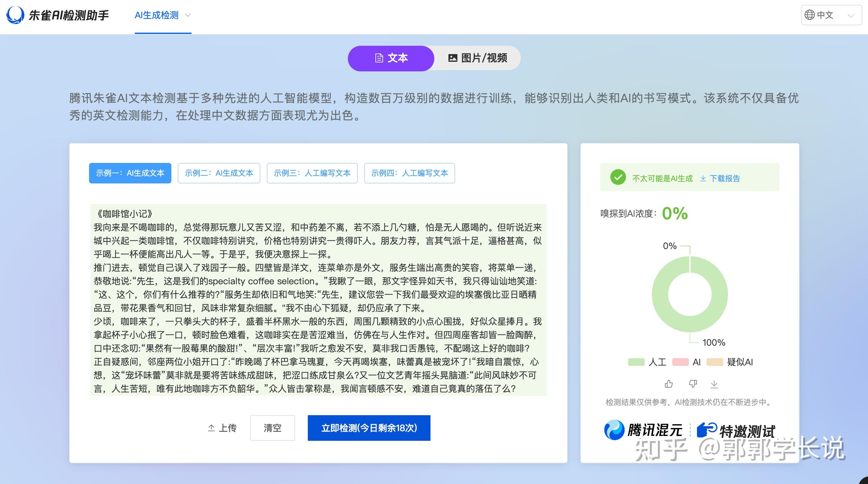Screen dimensions: 868x484
Task: Click the 下载报告 link
Action: pos(725,179)
